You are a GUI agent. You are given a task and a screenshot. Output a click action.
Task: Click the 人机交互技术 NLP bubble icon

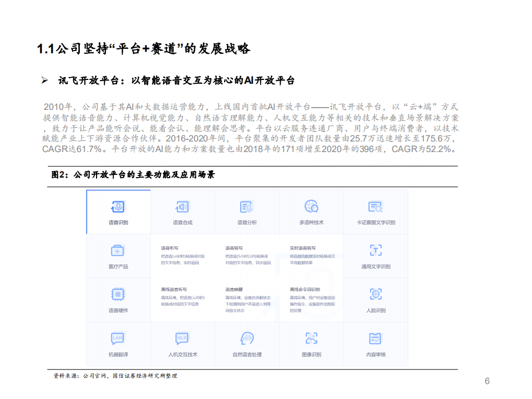point(183,337)
